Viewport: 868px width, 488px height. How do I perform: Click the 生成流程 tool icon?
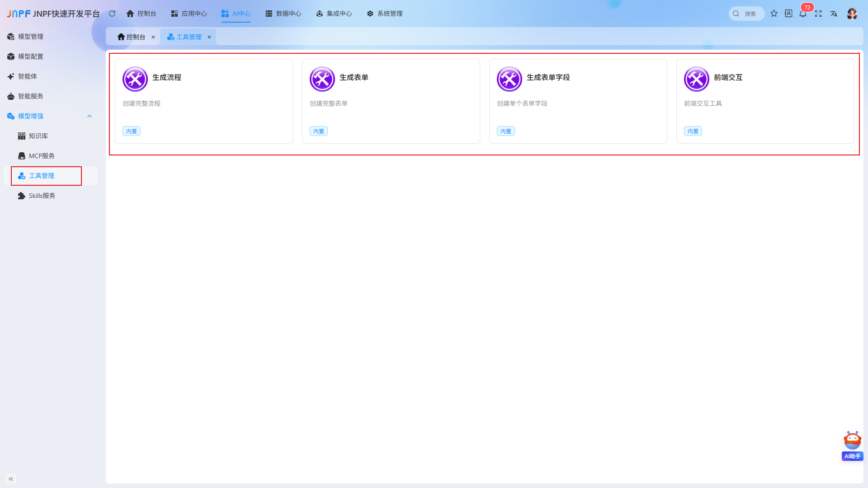click(x=135, y=79)
